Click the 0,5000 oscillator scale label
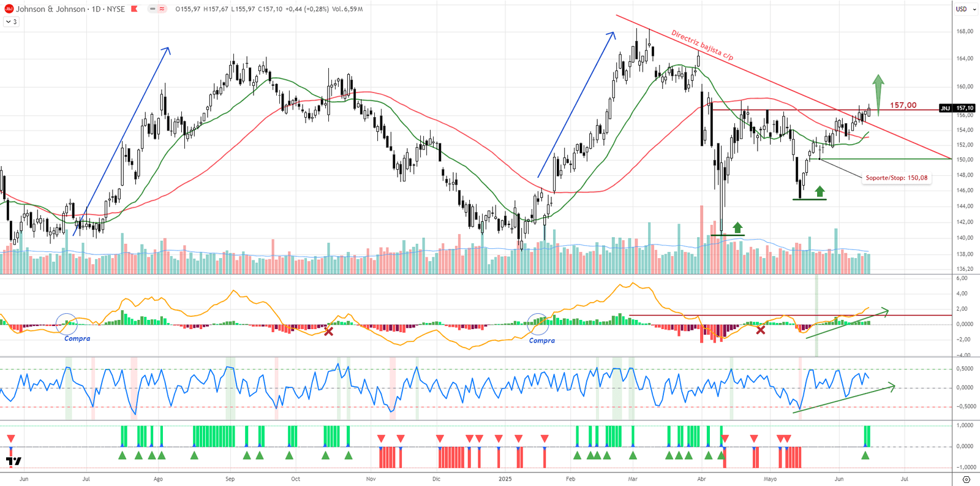Viewport: 980px width, 486px height. pyautogui.click(x=965, y=368)
